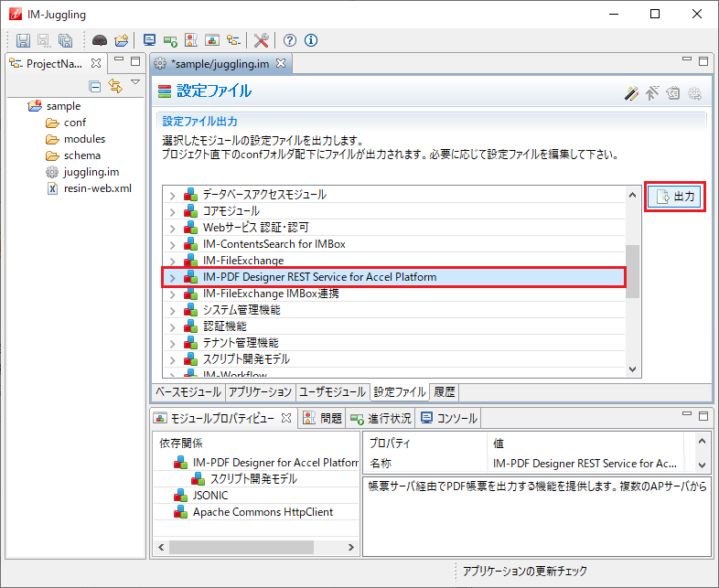Click module list scrollbar down arrow
The height and width of the screenshot is (588, 719).
coord(633,369)
